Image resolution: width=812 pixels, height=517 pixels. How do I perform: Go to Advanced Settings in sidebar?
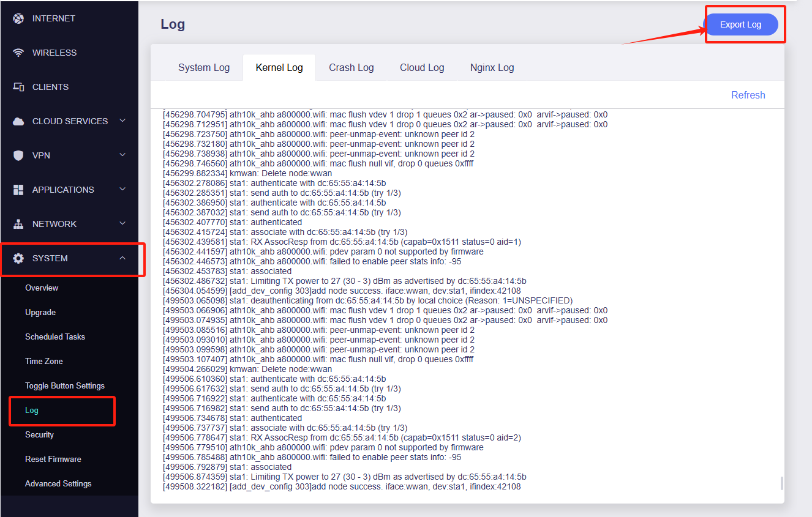58,483
